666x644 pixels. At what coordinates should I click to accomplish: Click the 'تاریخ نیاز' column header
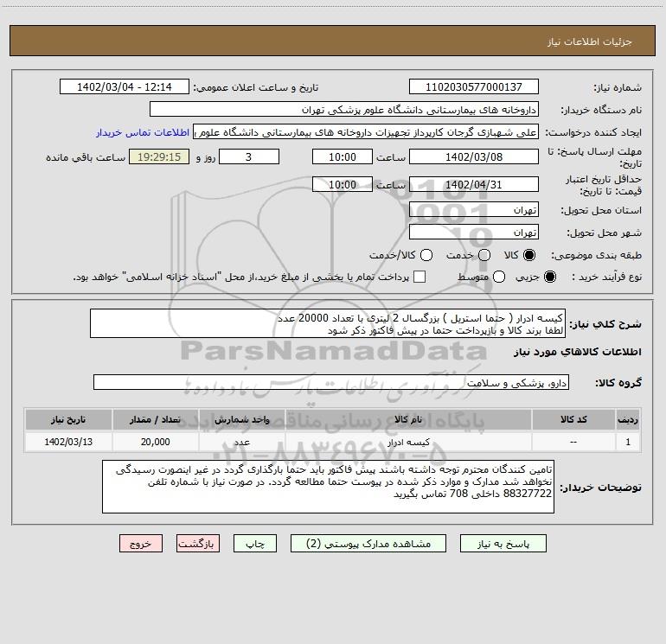pos(68,419)
